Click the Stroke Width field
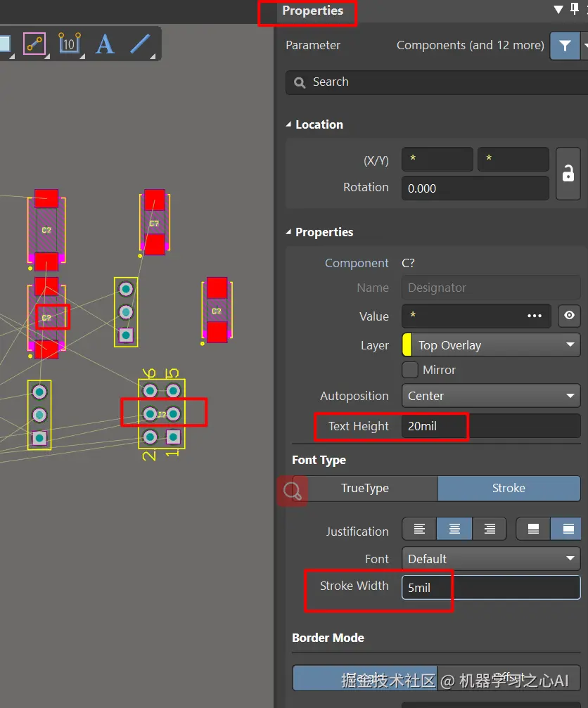The width and height of the screenshot is (588, 708). (x=491, y=588)
